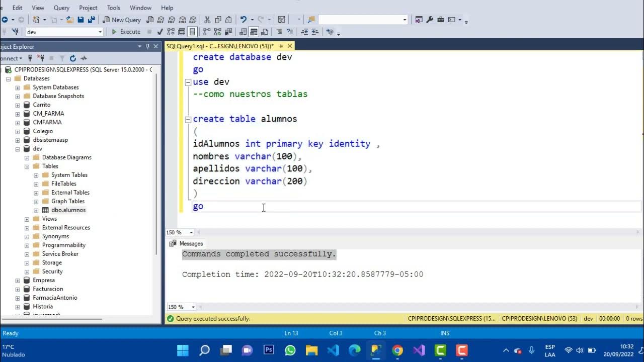This screenshot has width=644, height=362.
Task: Open Photoshop from the taskbar
Action: pyautogui.click(x=269, y=350)
